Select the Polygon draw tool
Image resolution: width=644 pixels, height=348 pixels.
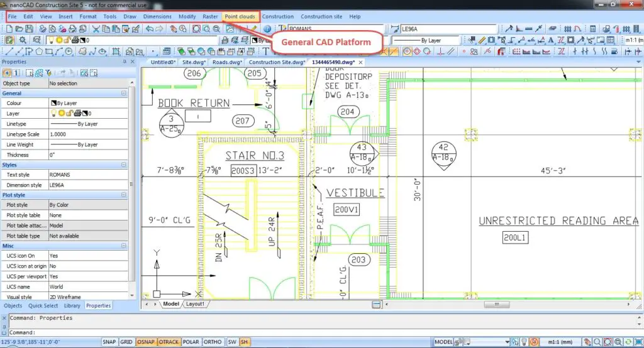39,52
